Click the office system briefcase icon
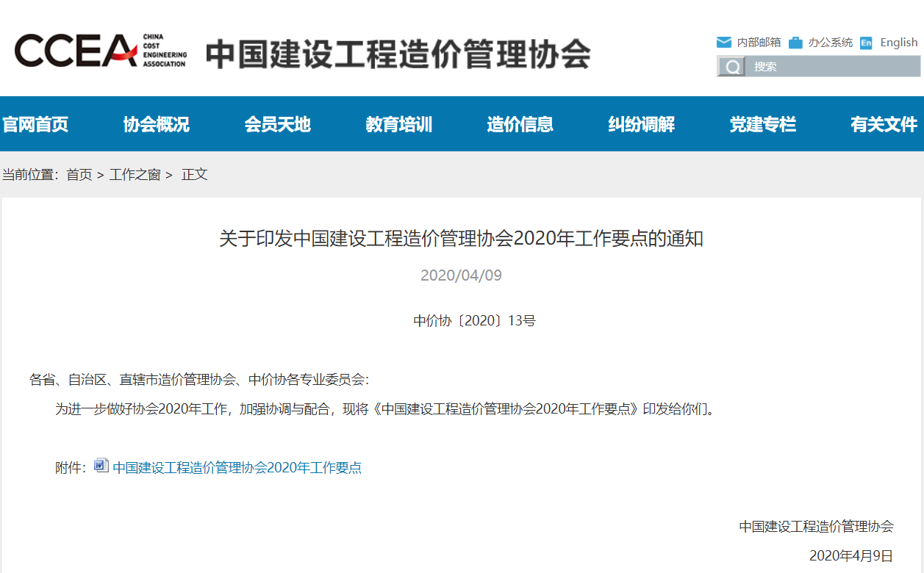The width and height of the screenshot is (924, 573). pyautogui.click(x=795, y=42)
